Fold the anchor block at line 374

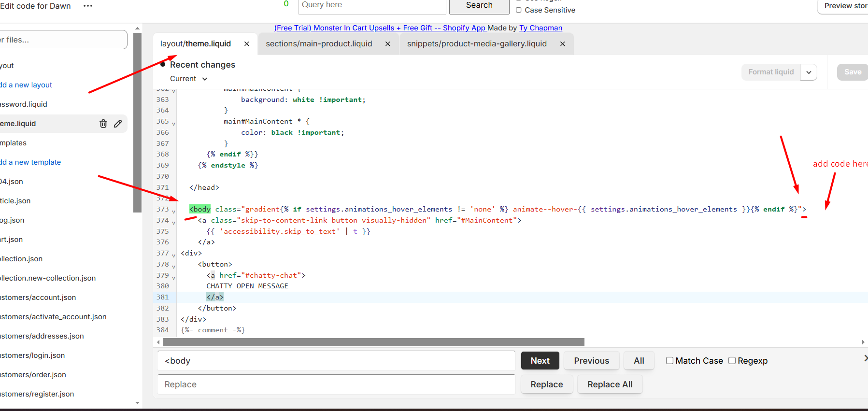(x=173, y=223)
